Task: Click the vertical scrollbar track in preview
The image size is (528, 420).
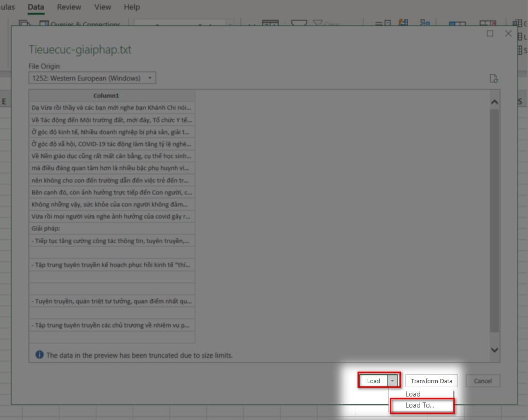Action: [x=494, y=221]
